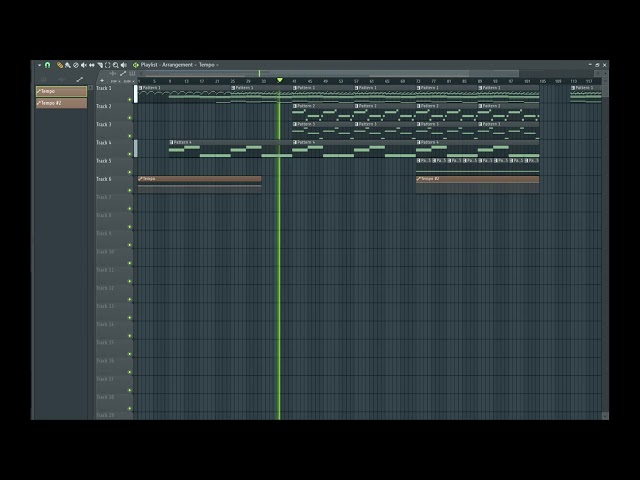This screenshot has height=480, width=640.
Task: Click the white Track 1 selection strip
Action: (x=136, y=94)
